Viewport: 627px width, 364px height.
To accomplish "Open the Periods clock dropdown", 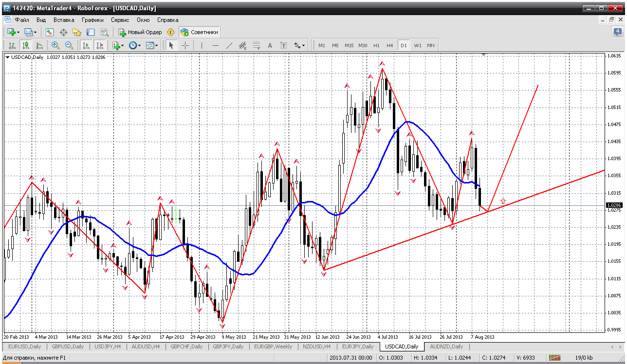I will (x=134, y=45).
